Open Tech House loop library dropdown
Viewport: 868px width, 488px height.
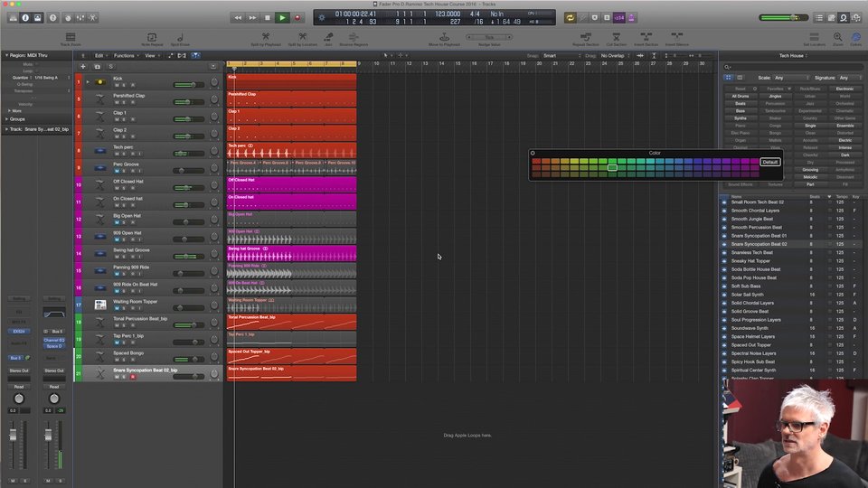coord(793,55)
